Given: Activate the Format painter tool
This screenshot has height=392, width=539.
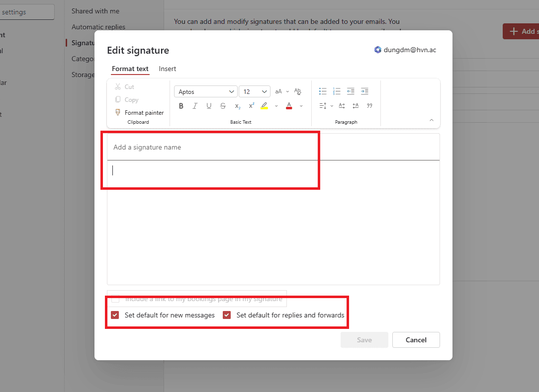Looking at the screenshot, I should [139, 112].
